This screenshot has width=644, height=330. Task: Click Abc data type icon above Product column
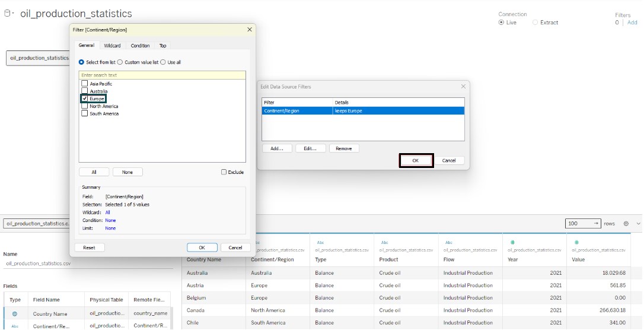pos(384,243)
